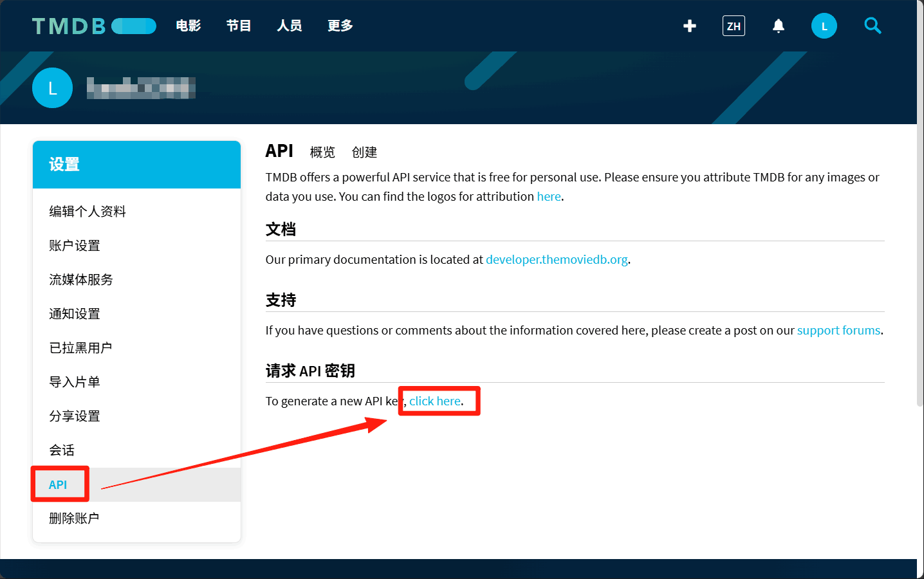Open the support forums link
This screenshot has width=924, height=579.
pyautogui.click(x=838, y=330)
